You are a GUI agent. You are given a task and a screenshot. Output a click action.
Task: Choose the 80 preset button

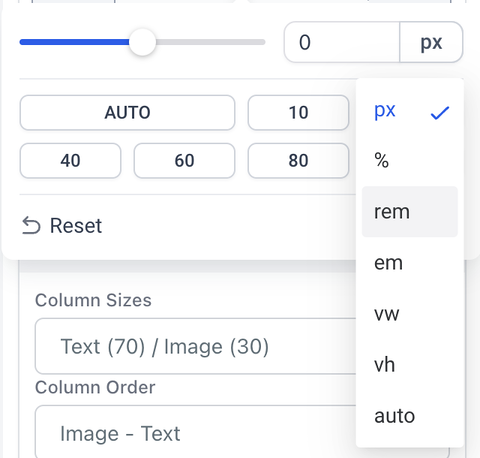point(298,161)
